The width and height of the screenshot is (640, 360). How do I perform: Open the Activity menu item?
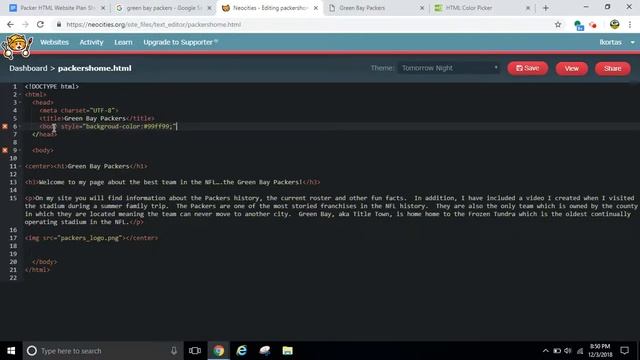[x=91, y=42]
